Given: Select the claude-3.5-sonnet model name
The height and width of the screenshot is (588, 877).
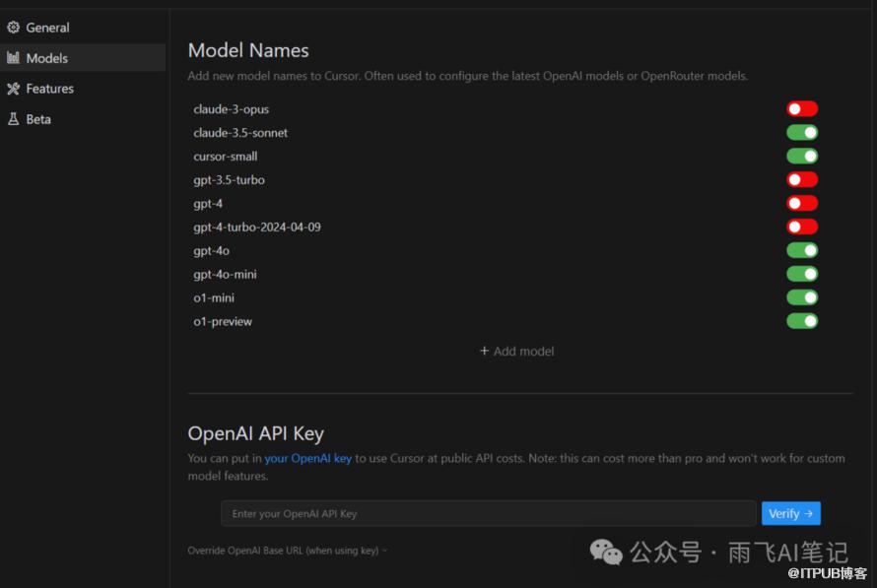Looking at the screenshot, I should coord(240,133).
